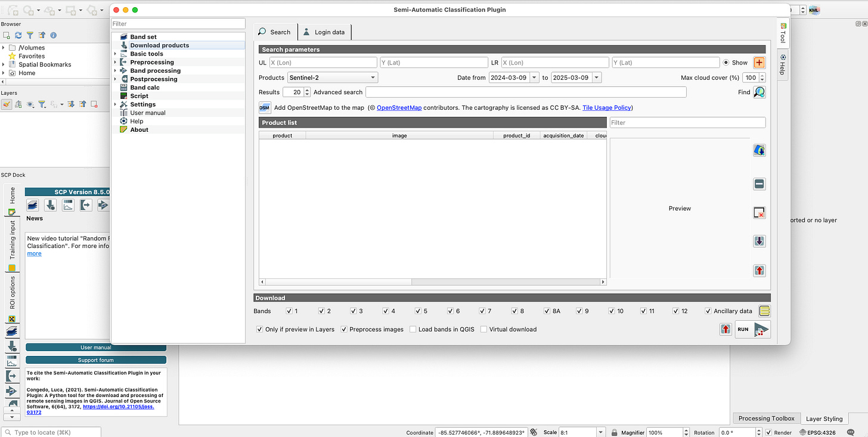
Task: Click the Add OpenStreetMap OSM icon
Action: pyautogui.click(x=265, y=108)
